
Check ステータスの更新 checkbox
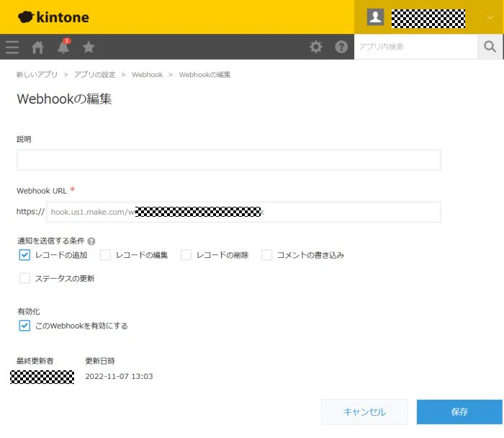[24, 278]
